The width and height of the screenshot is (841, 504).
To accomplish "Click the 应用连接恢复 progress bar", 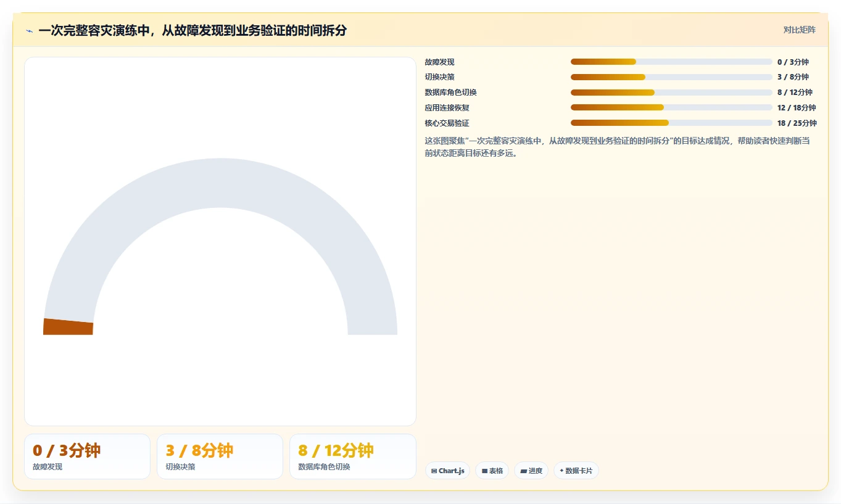I will [x=671, y=107].
